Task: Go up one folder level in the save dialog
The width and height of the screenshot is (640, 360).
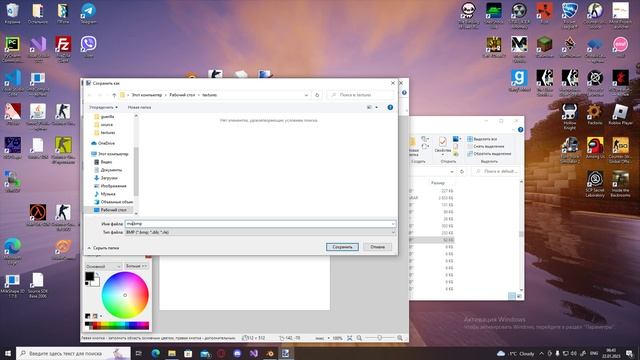Action: (114, 95)
